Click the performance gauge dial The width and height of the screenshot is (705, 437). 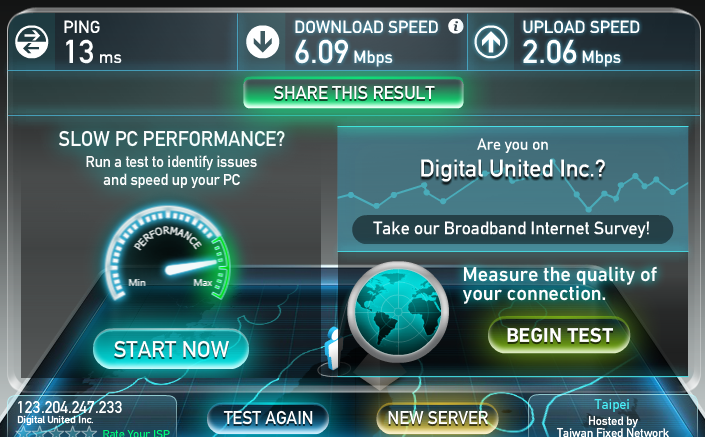point(167,253)
